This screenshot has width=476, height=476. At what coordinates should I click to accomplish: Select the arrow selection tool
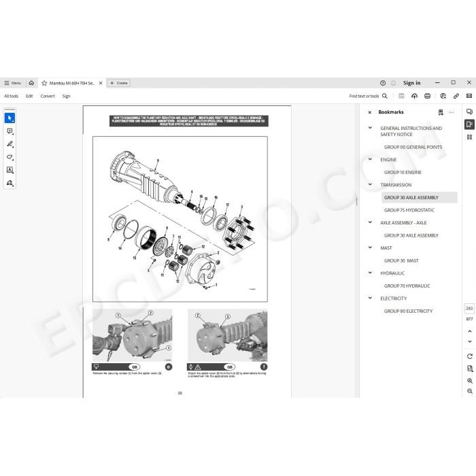[x=10, y=118]
